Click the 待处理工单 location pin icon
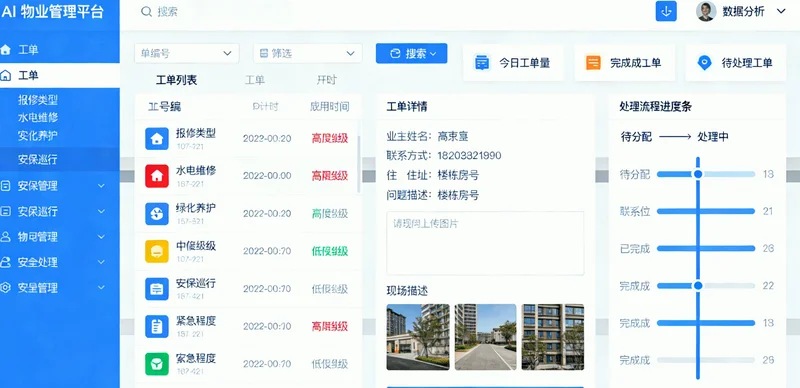Viewport: 800px width, 388px height. pyautogui.click(x=704, y=63)
